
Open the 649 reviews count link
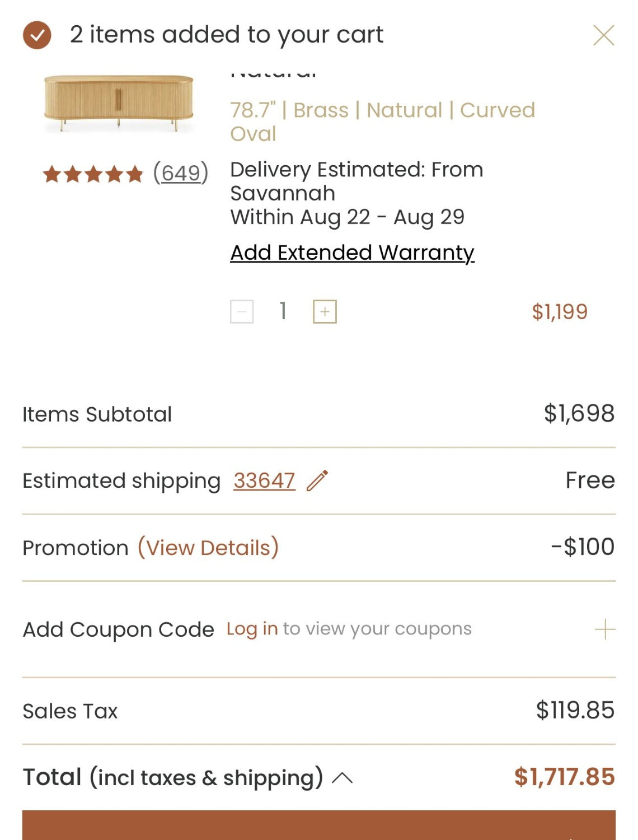181,172
